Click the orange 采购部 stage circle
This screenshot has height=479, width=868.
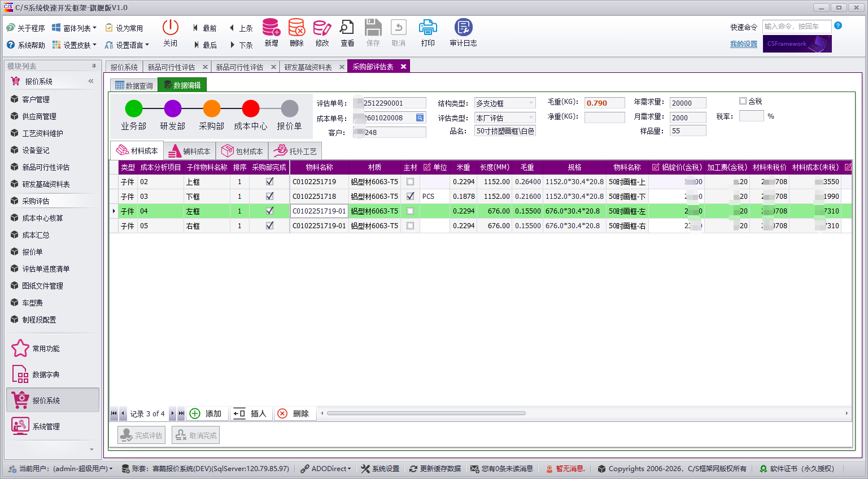pyautogui.click(x=212, y=108)
